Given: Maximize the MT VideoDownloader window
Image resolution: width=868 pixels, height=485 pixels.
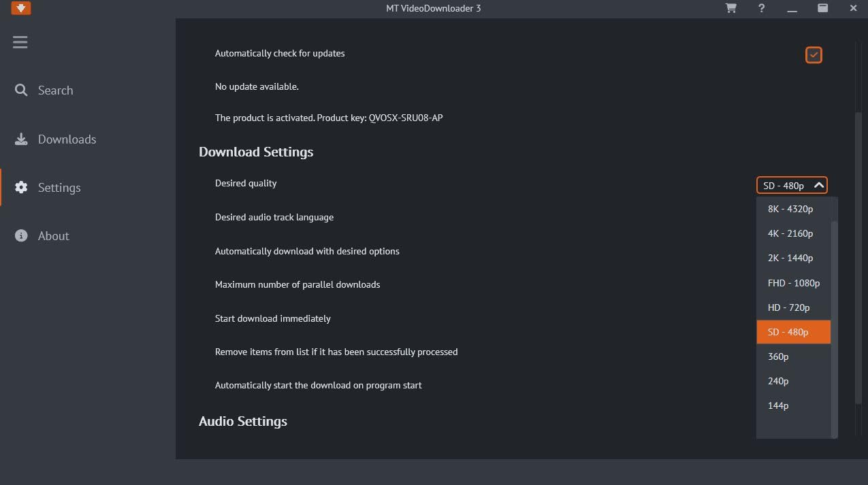Looking at the screenshot, I should coord(823,8).
